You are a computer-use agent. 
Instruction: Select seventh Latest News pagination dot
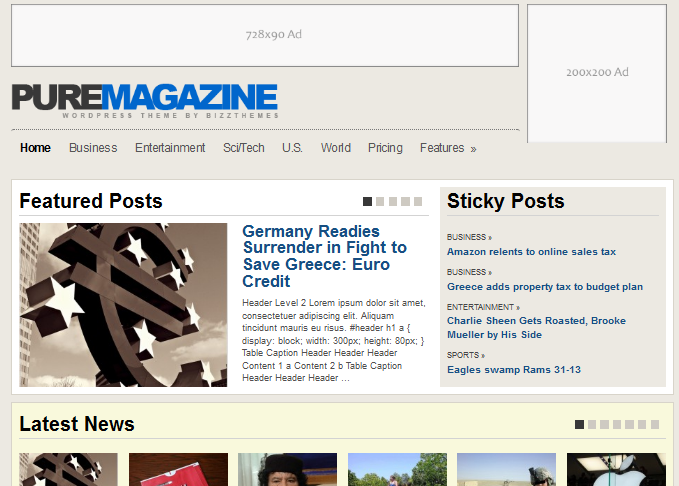655,424
